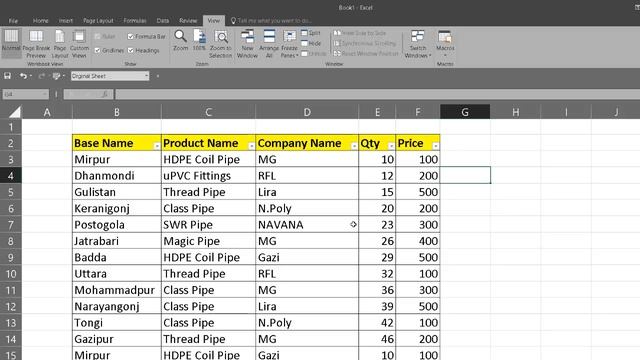The image size is (640, 360).
Task: Switch to the Home tab
Action: (40, 20)
